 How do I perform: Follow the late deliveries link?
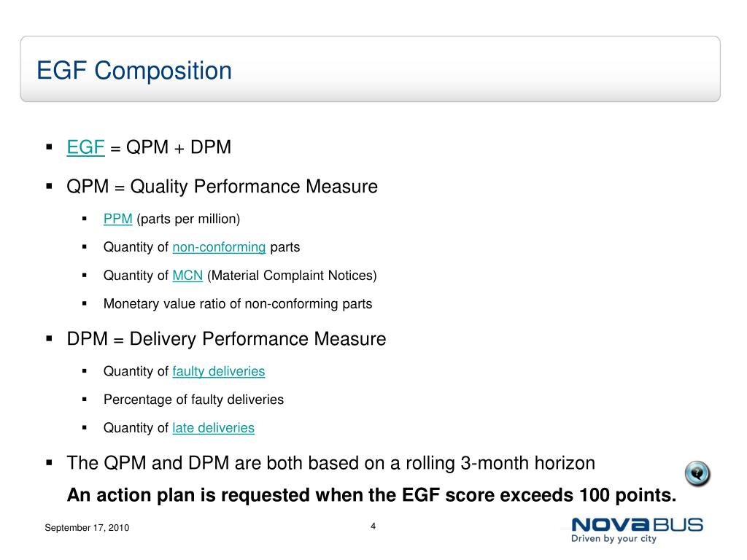coord(214,428)
